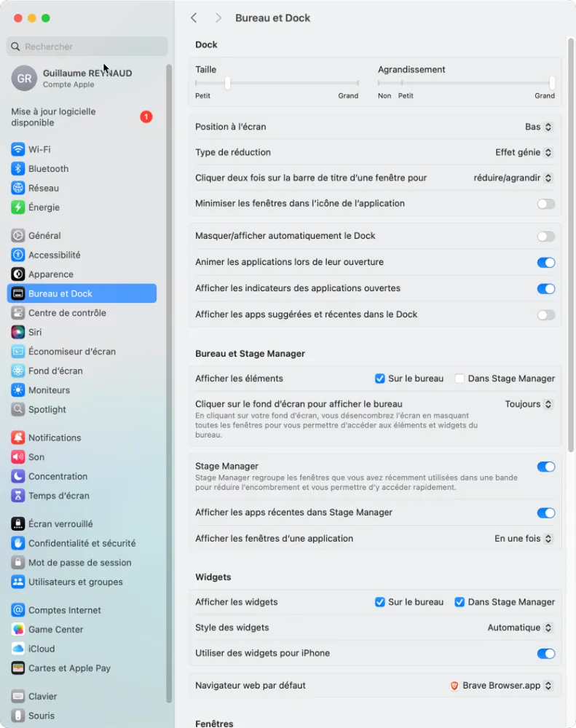The width and height of the screenshot is (576, 728).
Task: Click the Agrandissement slider handle
Action: pos(552,83)
